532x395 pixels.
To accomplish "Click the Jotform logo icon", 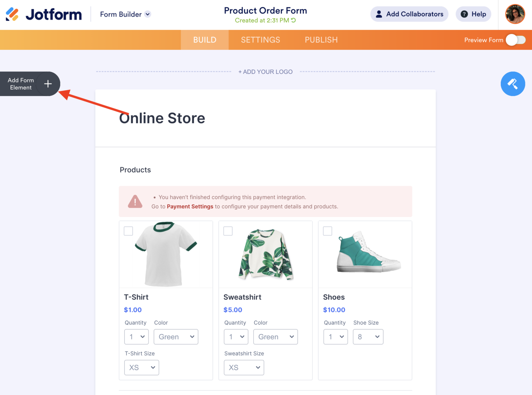I will pyautogui.click(x=13, y=14).
